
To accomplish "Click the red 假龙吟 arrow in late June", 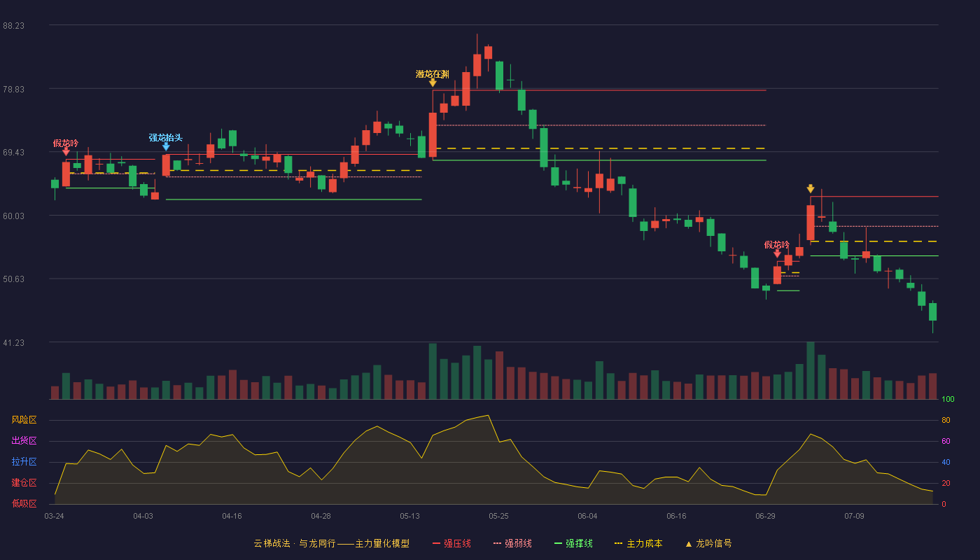I will click(777, 253).
